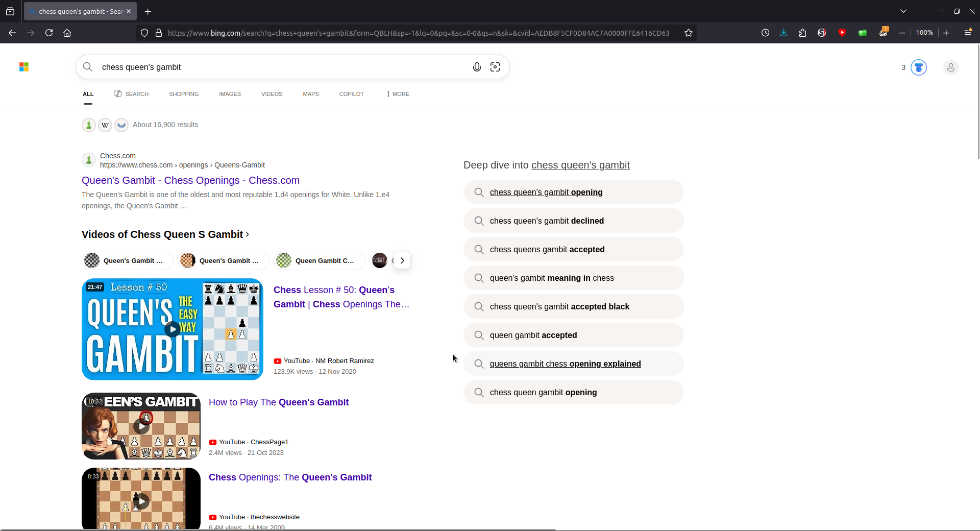Search chess queens gambit accepted suggestion
Image resolution: width=980 pixels, height=531 pixels.
tap(574, 249)
